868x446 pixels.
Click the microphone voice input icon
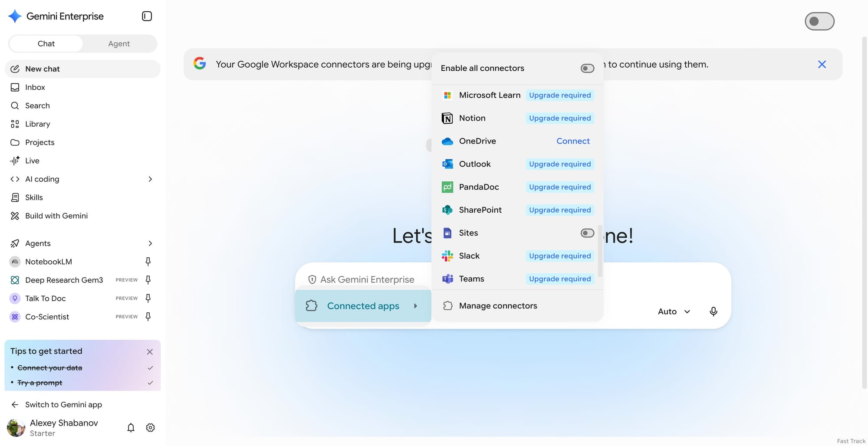pos(713,312)
